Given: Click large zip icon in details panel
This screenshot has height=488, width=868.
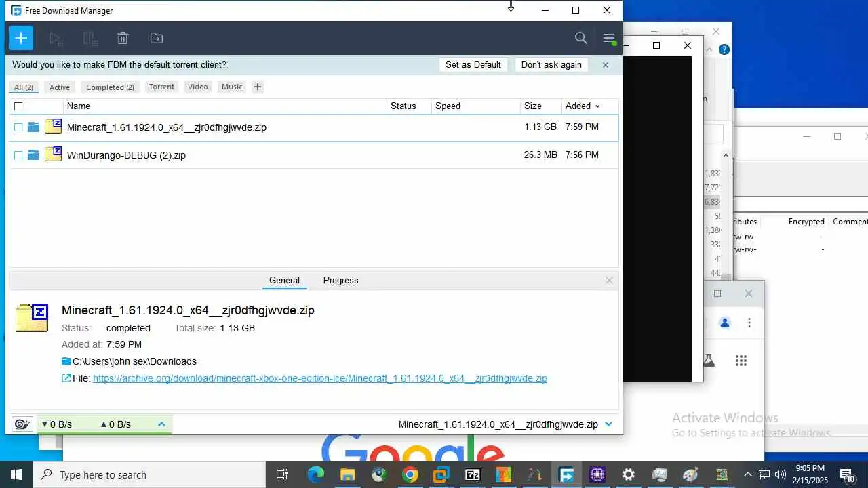Looking at the screenshot, I should point(32,318).
